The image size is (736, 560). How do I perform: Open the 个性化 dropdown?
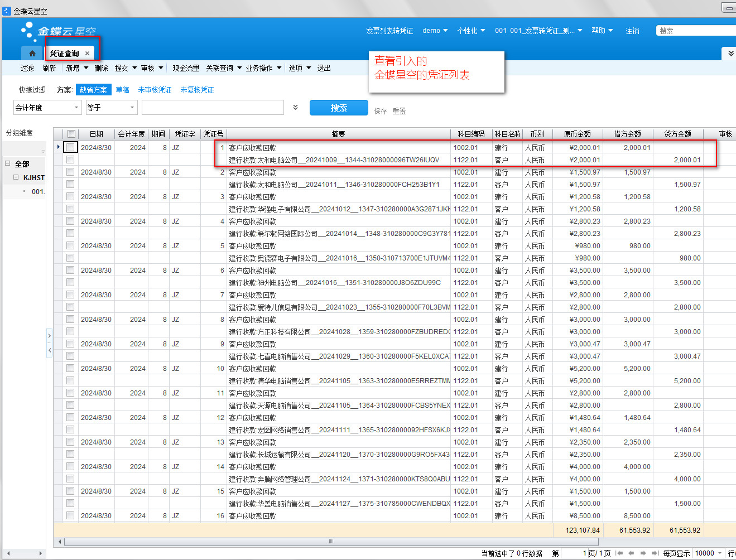pos(471,31)
